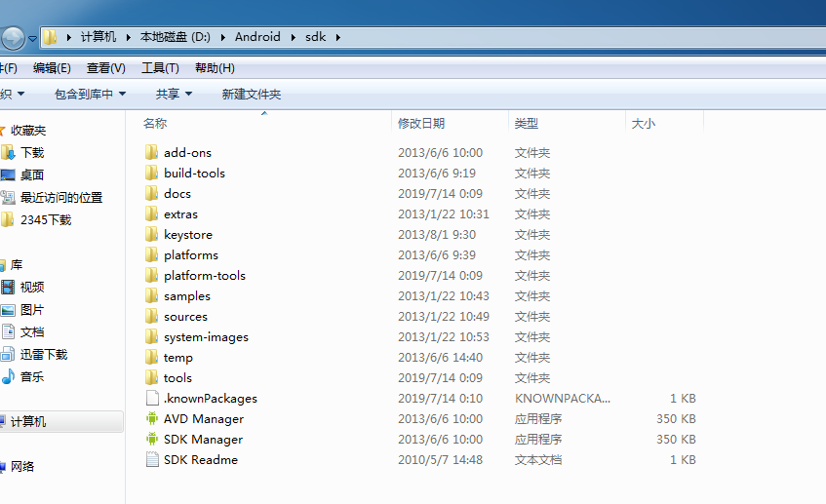Open the 工具(T) menu
Screen dimensions: 826x504
[x=160, y=68]
